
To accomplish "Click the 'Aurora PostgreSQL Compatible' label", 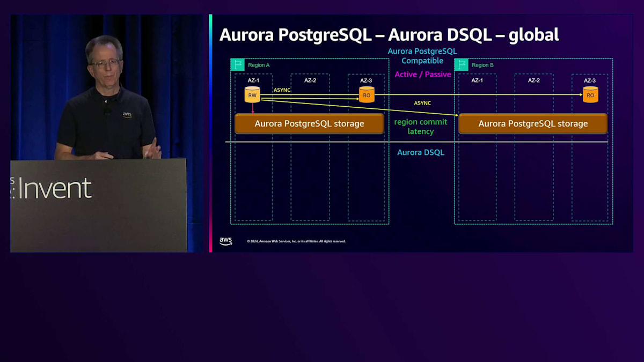I will (422, 56).
